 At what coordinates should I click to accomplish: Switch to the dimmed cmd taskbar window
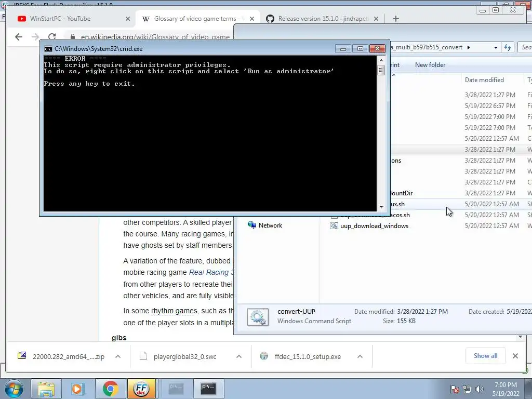(177, 389)
